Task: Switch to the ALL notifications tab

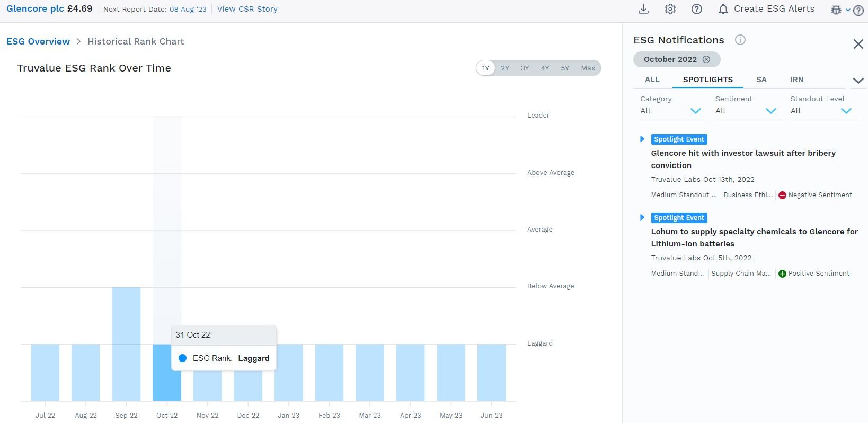Action: (652, 80)
